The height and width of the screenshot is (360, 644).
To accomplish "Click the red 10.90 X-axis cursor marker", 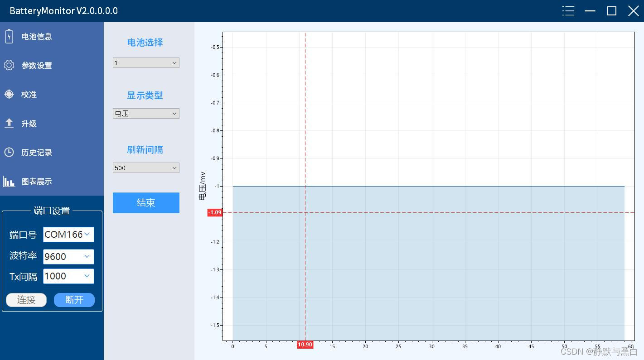I will (305, 345).
